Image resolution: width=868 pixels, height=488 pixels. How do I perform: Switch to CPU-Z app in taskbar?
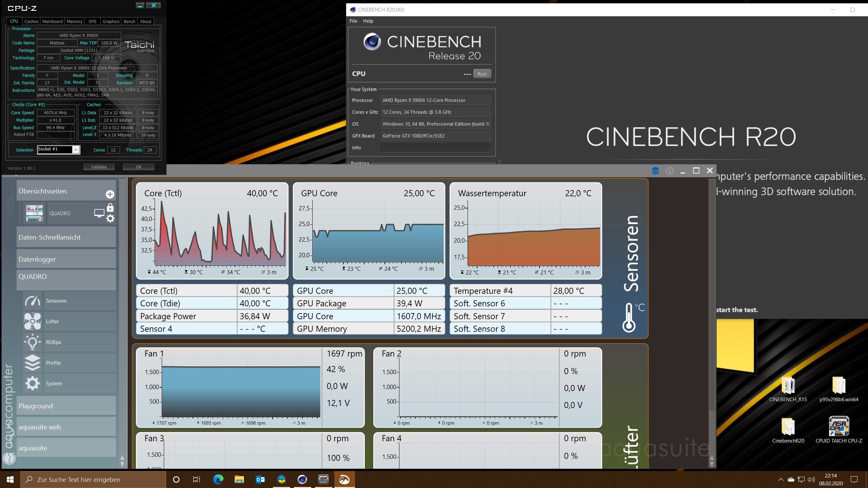coord(323,480)
